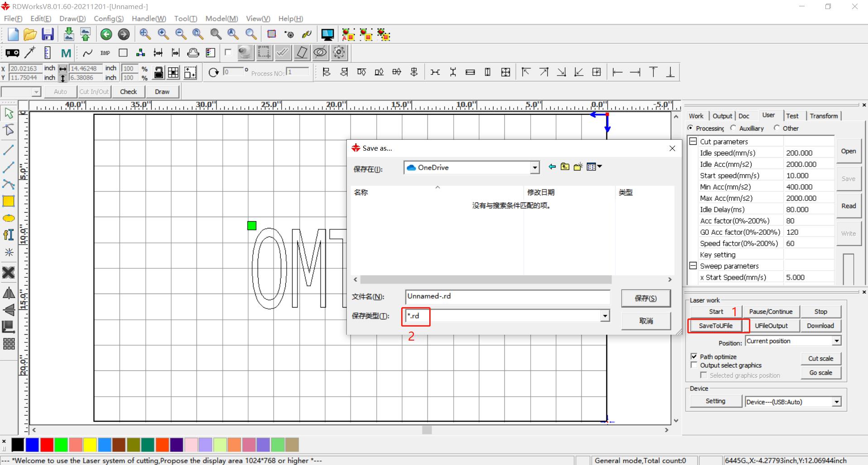Open the File menu

coord(13,19)
